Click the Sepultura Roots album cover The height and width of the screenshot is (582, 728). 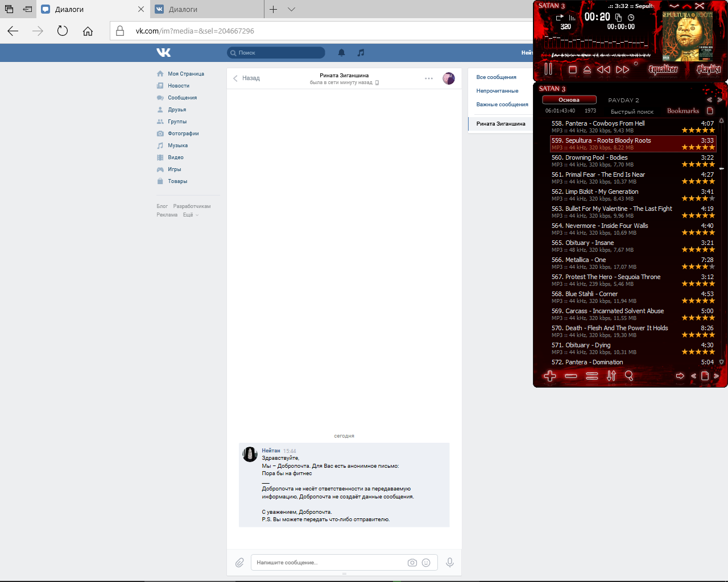[687, 36]
